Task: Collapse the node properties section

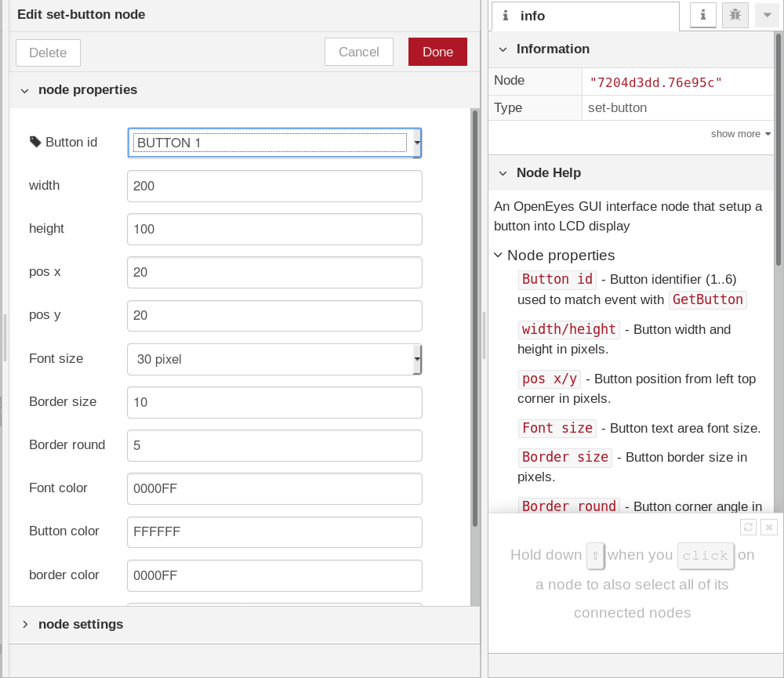Action: [x=25, y=90]
